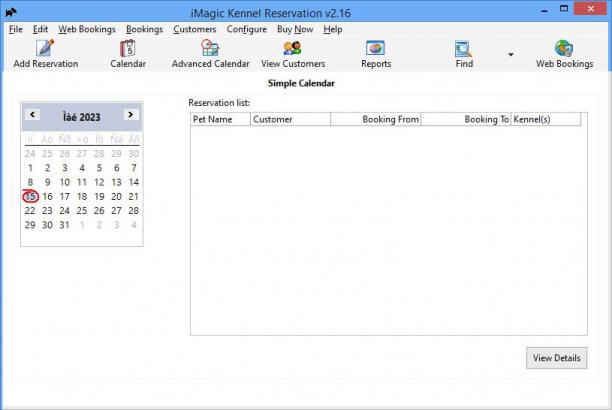Select day 19 in the calendar
The image size is (612, 410).
[x=99, y=196]
